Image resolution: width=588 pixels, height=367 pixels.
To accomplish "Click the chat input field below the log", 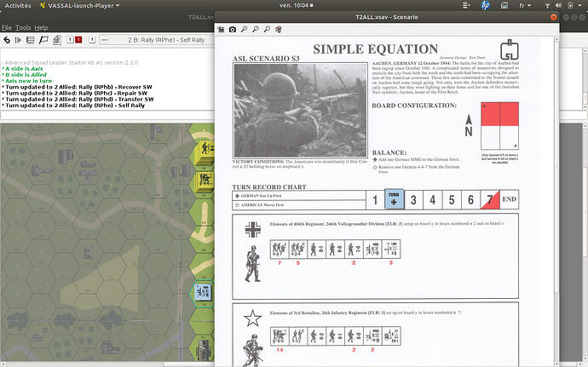I will 107,115.
